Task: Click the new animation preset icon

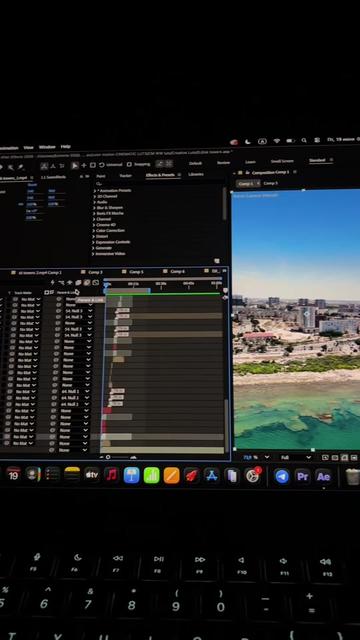Action: (217, 261)
